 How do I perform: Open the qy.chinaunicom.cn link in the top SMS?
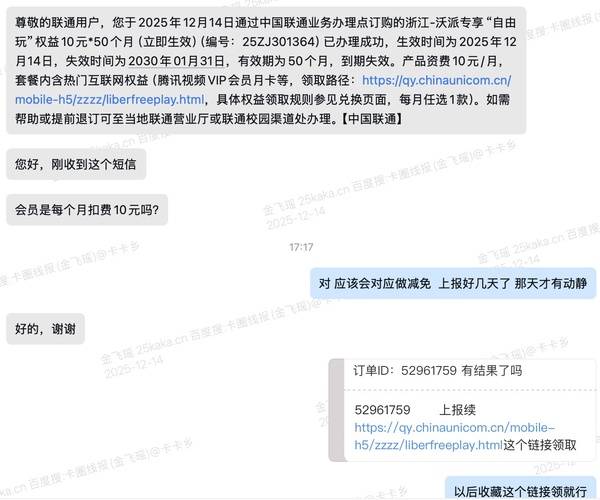coord(436,80)
